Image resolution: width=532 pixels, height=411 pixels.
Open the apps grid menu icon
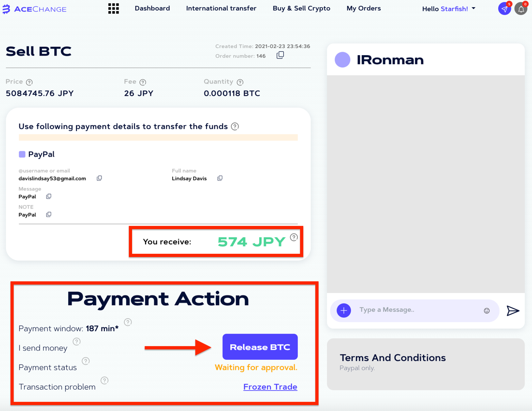coord(113,9)
